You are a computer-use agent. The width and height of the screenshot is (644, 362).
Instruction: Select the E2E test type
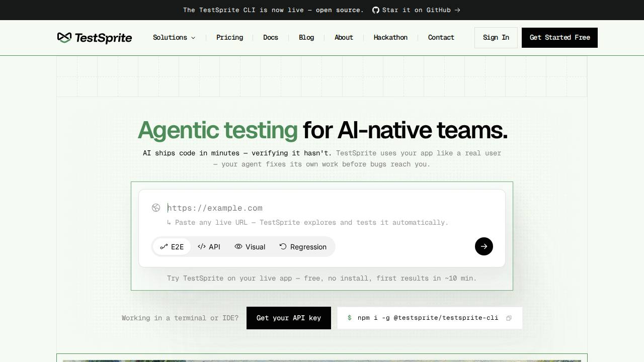click(x=172, y=247)
